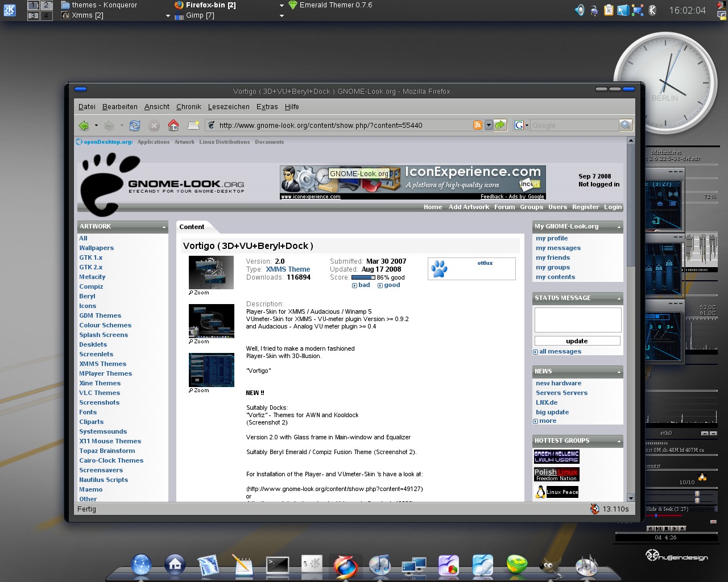Open the notepad with pencil dock icon
The height and width of the screenshot is (582, 728).
click(243, 566)
